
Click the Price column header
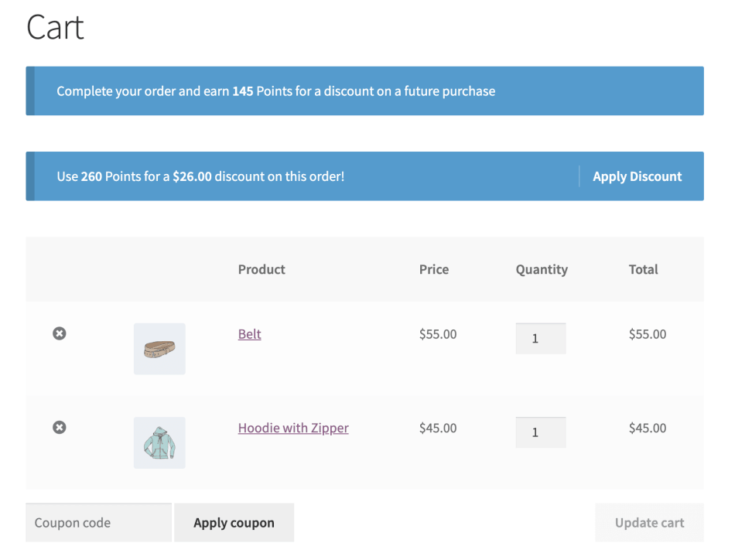(x=433, y=269)
